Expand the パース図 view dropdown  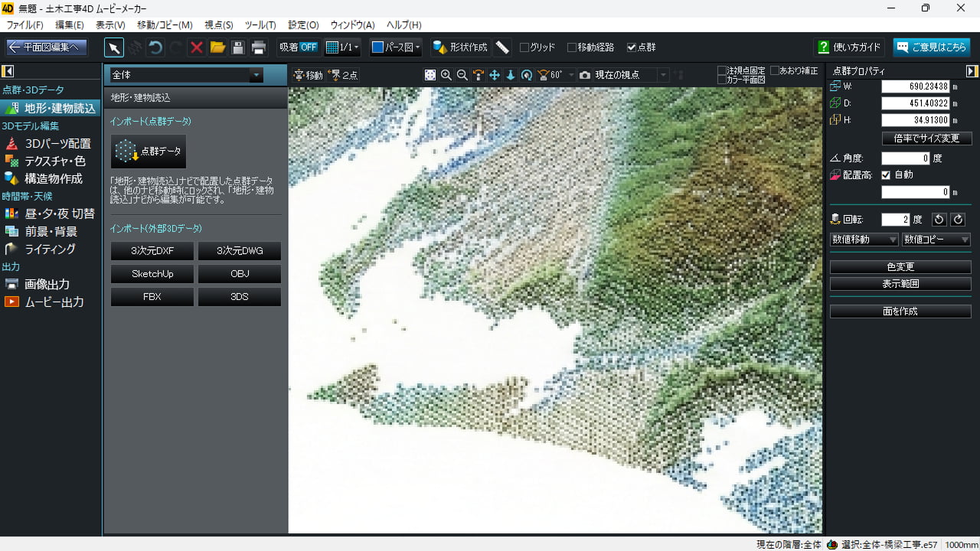tap(396, 47)
